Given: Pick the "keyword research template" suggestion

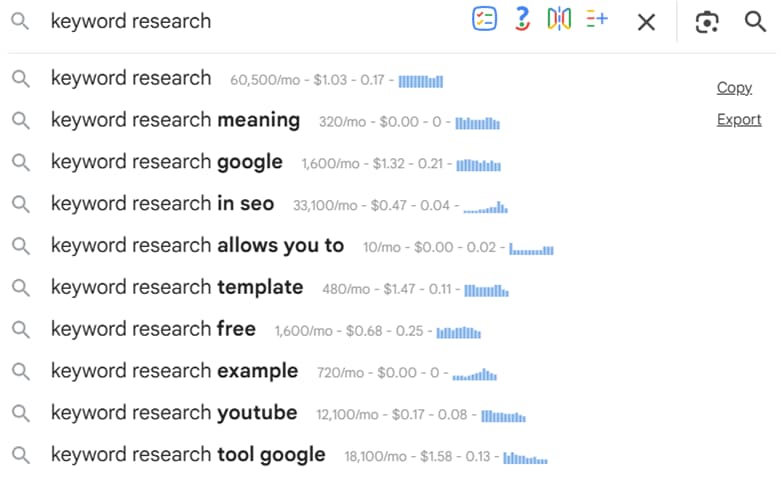Looking at the screenshot, I should 177,287.
